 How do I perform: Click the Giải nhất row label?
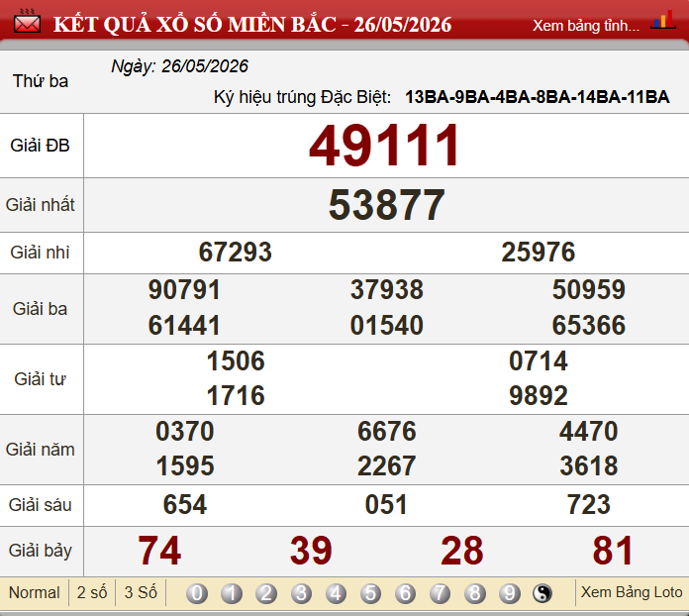[x=40, y=205]
